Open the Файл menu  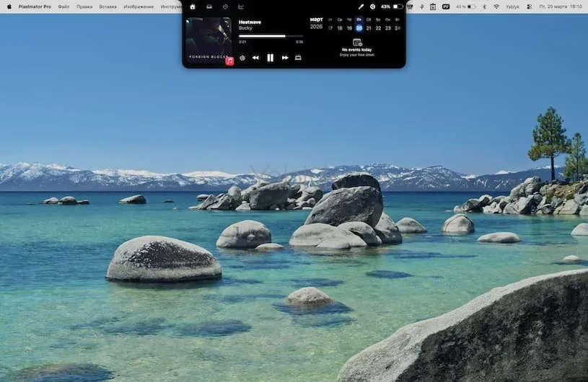point(63,6)
